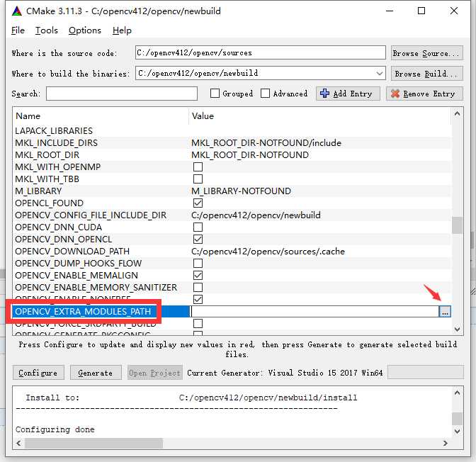Click the output log scroll up arrow
Viewport: 476px width, 462px height.
(x=457, y=393)
